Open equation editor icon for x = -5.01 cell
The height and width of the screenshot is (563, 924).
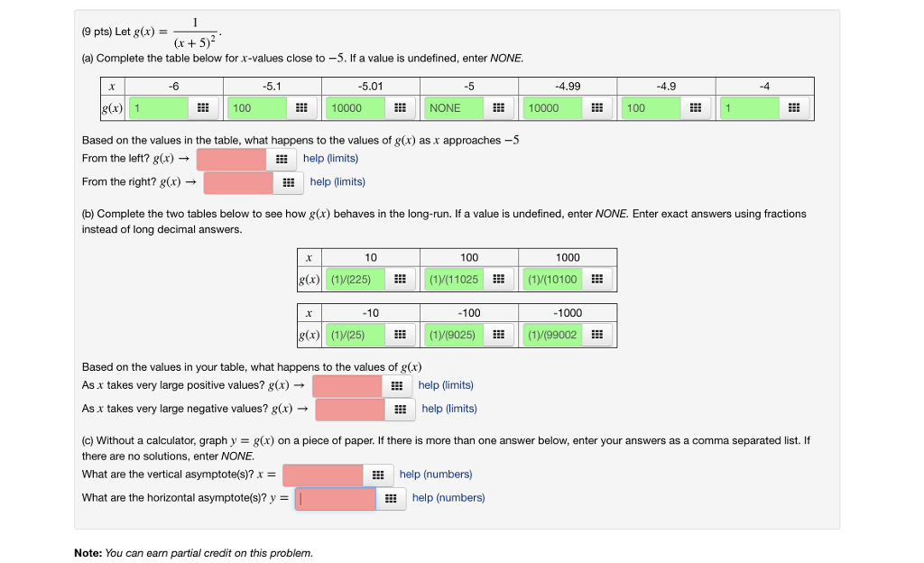pyautogui.click(x=400, y=107)
